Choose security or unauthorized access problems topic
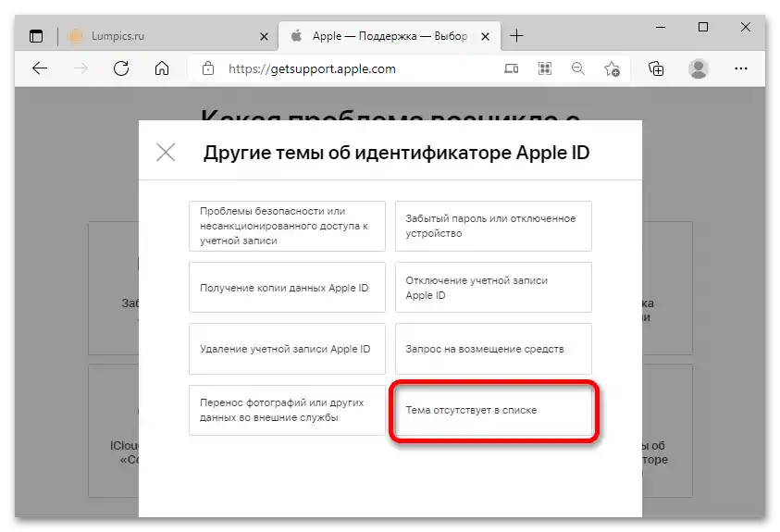The image size is (780, 532). (x=287, y=226)
